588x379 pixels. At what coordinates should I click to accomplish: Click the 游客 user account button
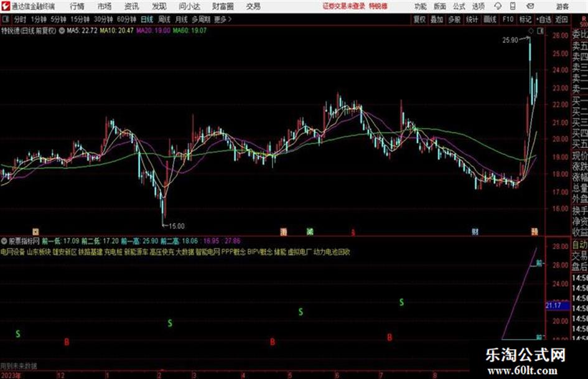pos(562,6)
